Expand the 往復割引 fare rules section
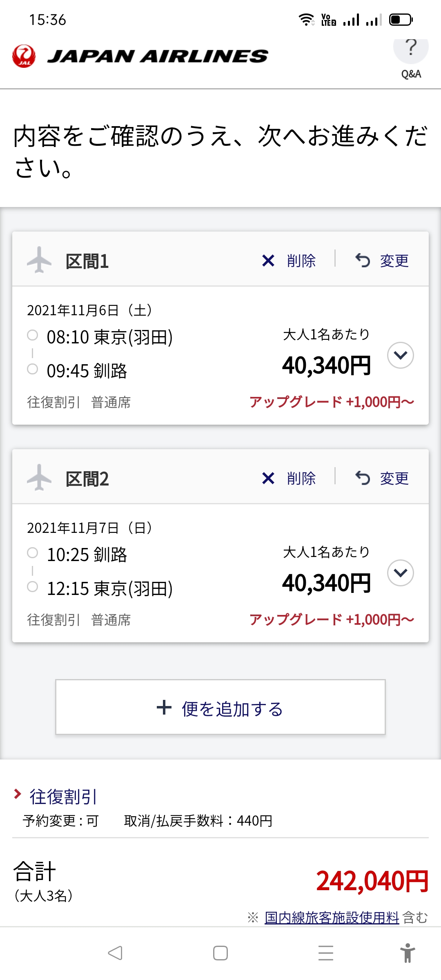The height and width of the screenshot is (980, 441). coord(62,797)
